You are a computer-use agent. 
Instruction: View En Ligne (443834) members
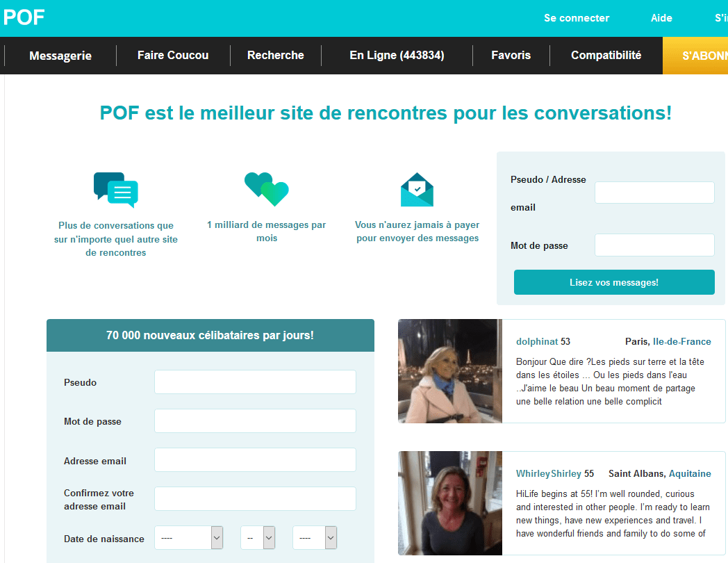pyautogui.click(x=397, y=56)
